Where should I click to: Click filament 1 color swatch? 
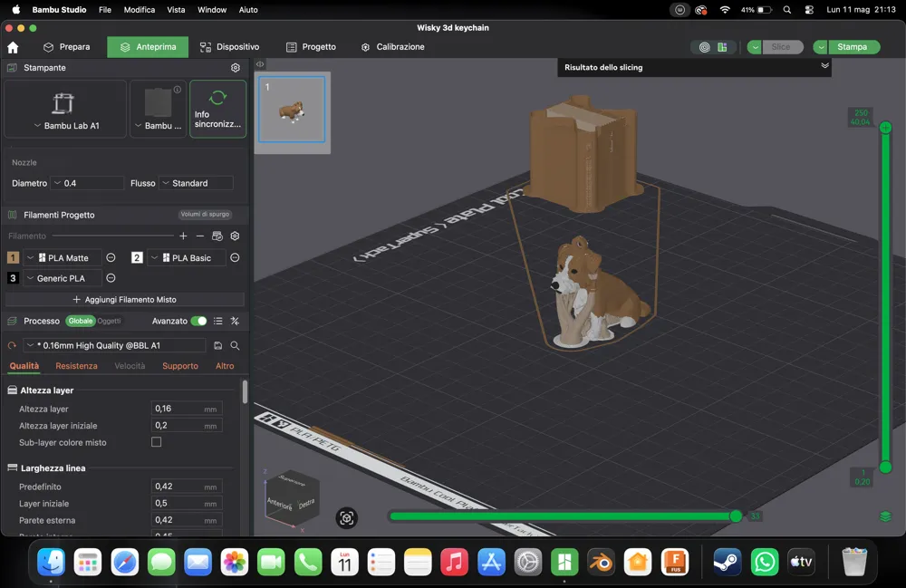[13, 257]
